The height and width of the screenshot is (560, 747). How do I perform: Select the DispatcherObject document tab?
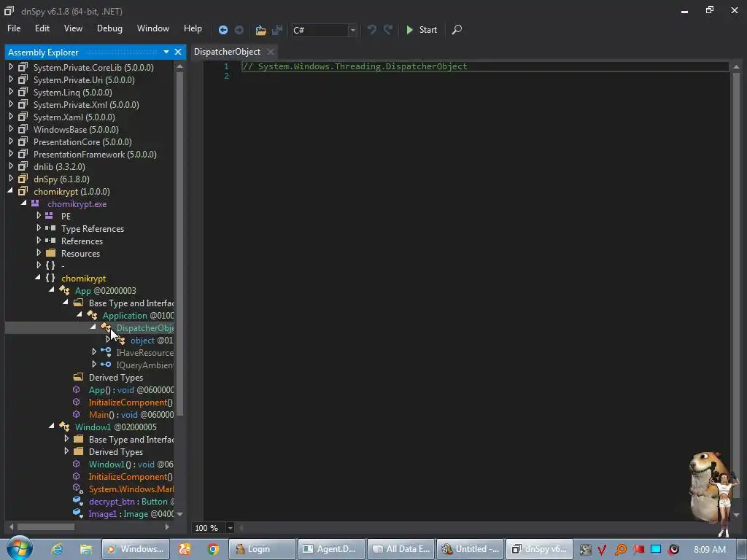click(x=228, y=52)
